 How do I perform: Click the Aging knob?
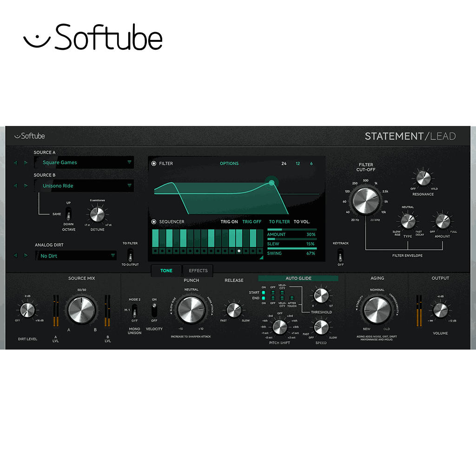377,310
